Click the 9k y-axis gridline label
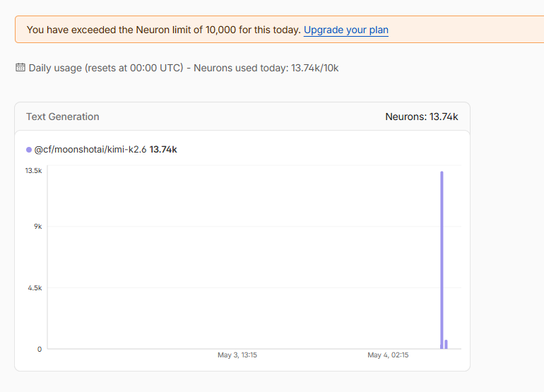This screenshot has width=544, height=392. 38,226
